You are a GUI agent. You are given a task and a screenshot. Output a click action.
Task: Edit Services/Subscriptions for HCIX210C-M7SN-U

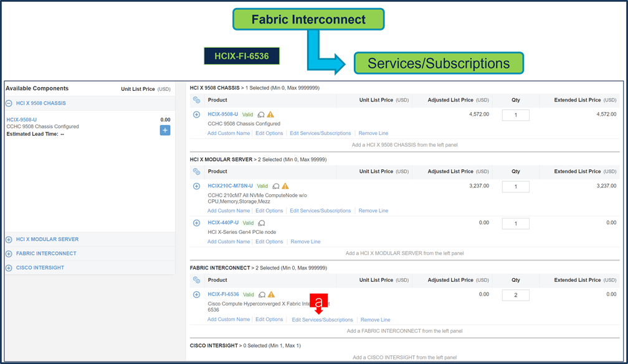(320, 211)
